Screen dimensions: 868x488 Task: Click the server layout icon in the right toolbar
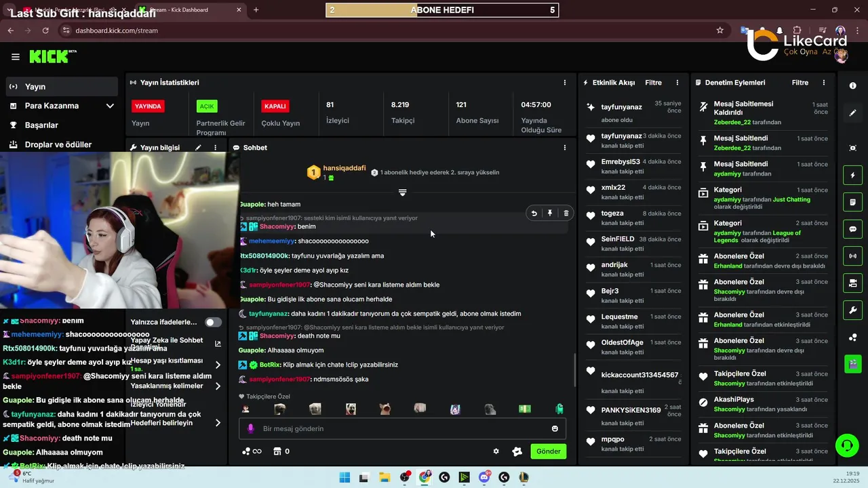pyautogui.click(x=852, y=283)
